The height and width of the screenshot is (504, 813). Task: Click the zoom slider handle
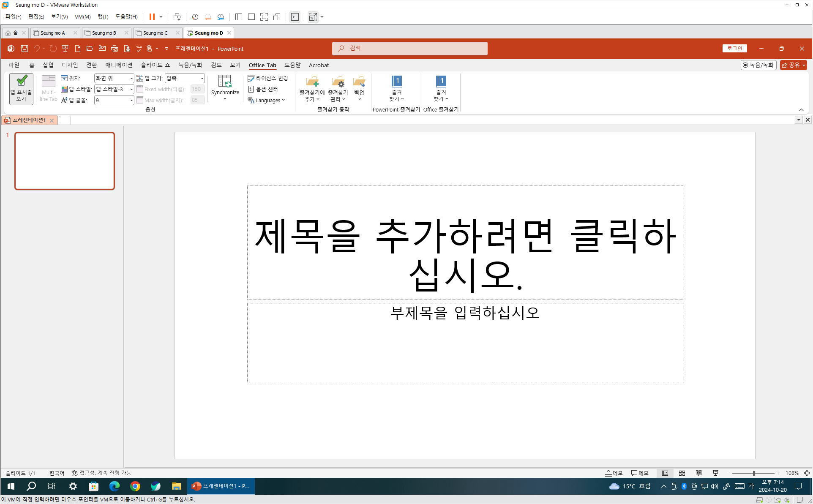pos(754,473)
